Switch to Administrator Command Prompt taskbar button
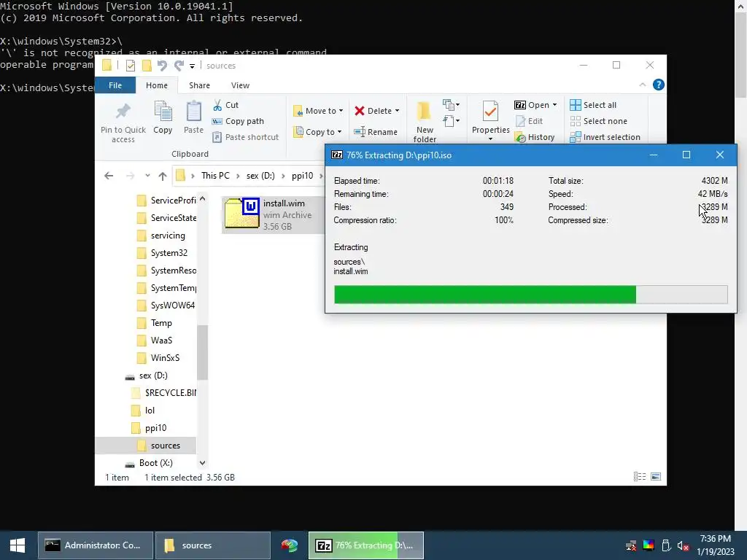Screen dimensions: 747x560 [x=96, y=545]
